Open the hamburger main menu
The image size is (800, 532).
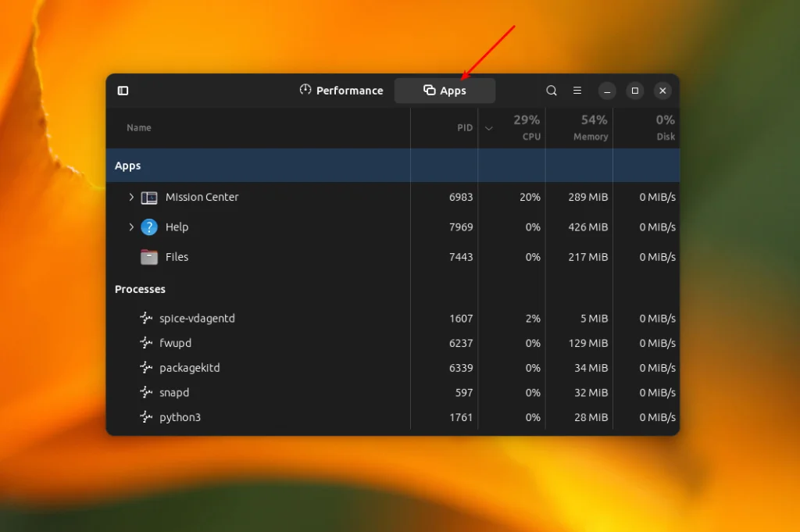pyautogui.click(x=577, y=91)
